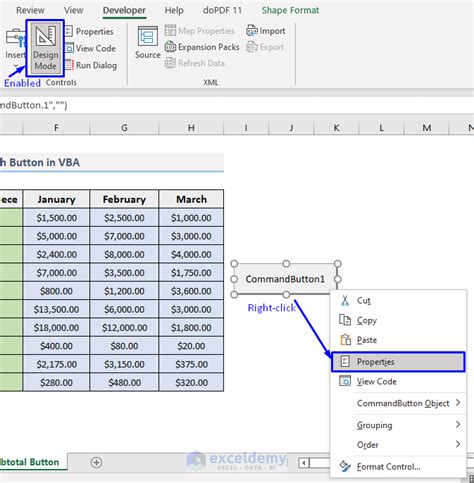The width and height of the screenshot is (474, 483).
Task: Select column G header
Action: pos(124,127)
